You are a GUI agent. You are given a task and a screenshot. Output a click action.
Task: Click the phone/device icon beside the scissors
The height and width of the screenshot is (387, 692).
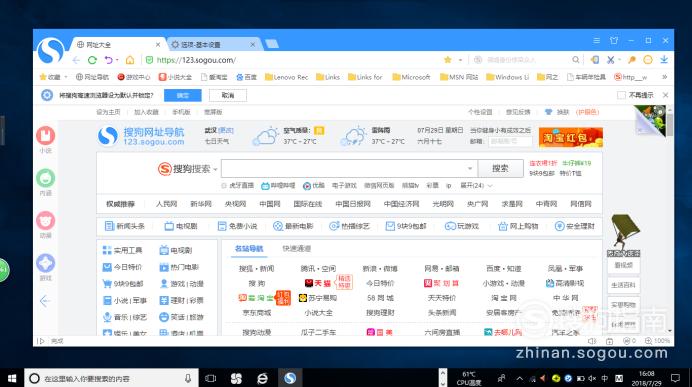pyautogui.click(x=595, y=60)
